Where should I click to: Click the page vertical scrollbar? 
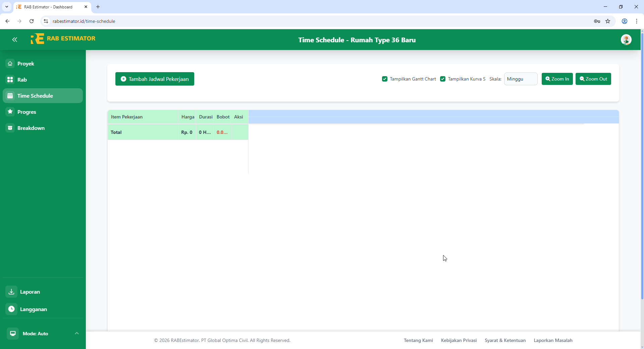[642, 168]
